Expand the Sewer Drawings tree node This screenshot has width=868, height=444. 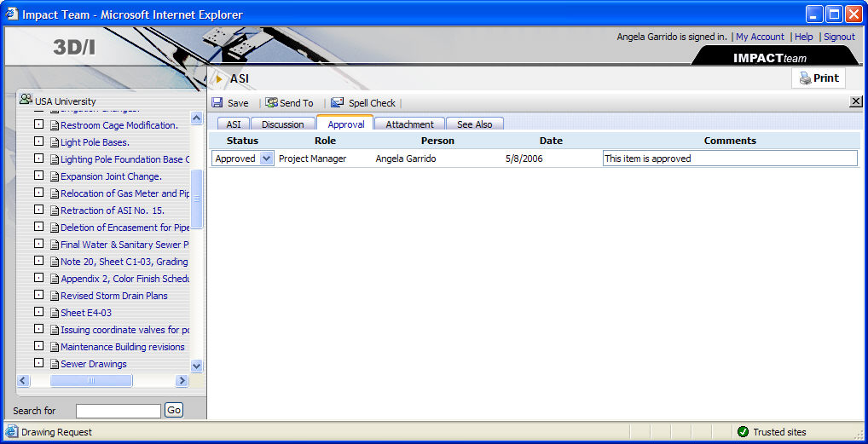point(38,363)
